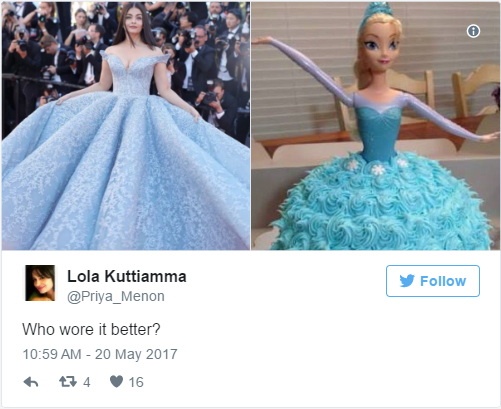The height and width of the screenshot is (409, 501).
Task: Click the 'Who wore it better?' tweet text
Action: point(91,329)
